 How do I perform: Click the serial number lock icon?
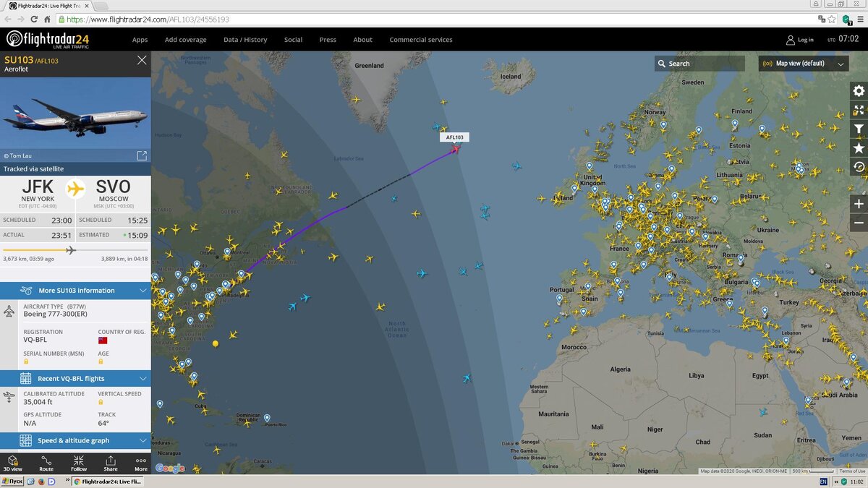tap(27, 361)
